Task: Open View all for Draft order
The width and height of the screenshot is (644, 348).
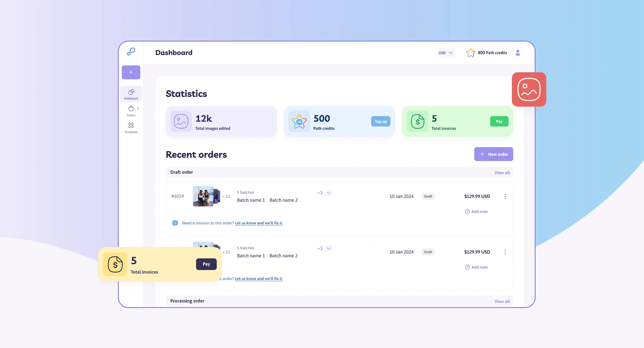Action: coord(502,173)
